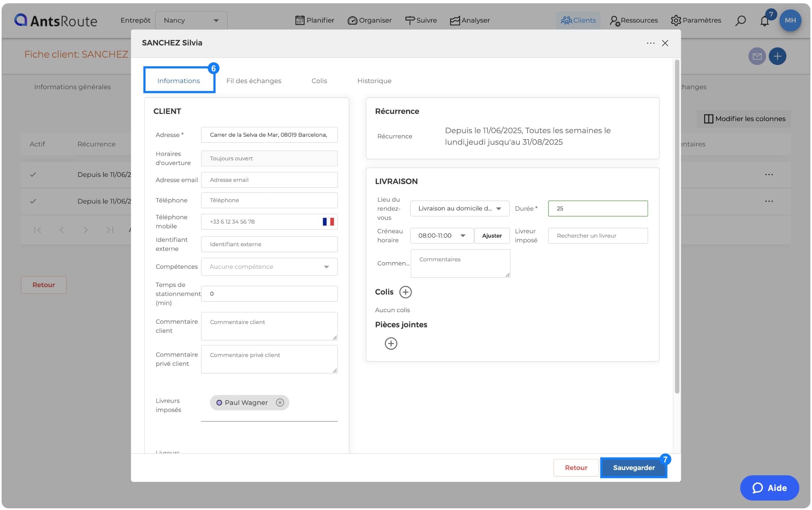This screenshot has height=510, width=812.
Task: Click the search magnifier icon
Action: point(740,21)
